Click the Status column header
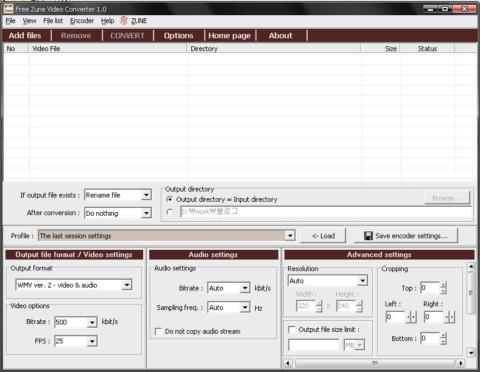Viewport: 480px width, 372px height. pyautogui.click(x=427, y=49)
